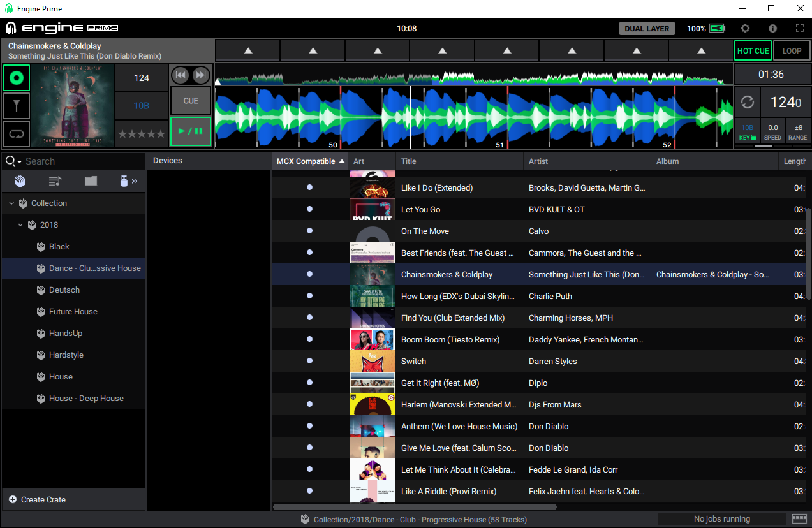Click the crate icon beside Hardstyle
The image size is (812, 528).
(x=41, y=355)
